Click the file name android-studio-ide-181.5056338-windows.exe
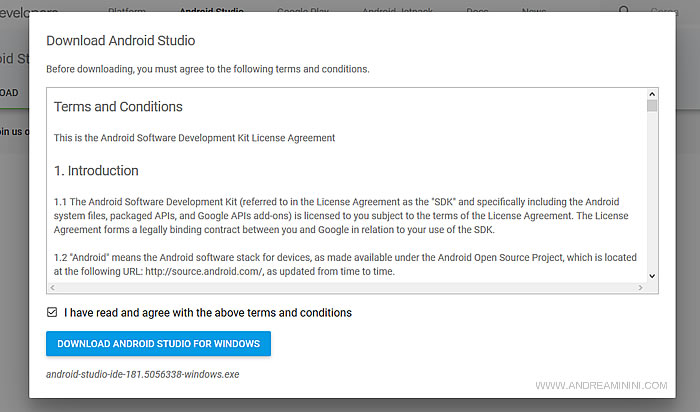Image resolution: width=700 pixels, height=412 pixels. tap(142, 374)
